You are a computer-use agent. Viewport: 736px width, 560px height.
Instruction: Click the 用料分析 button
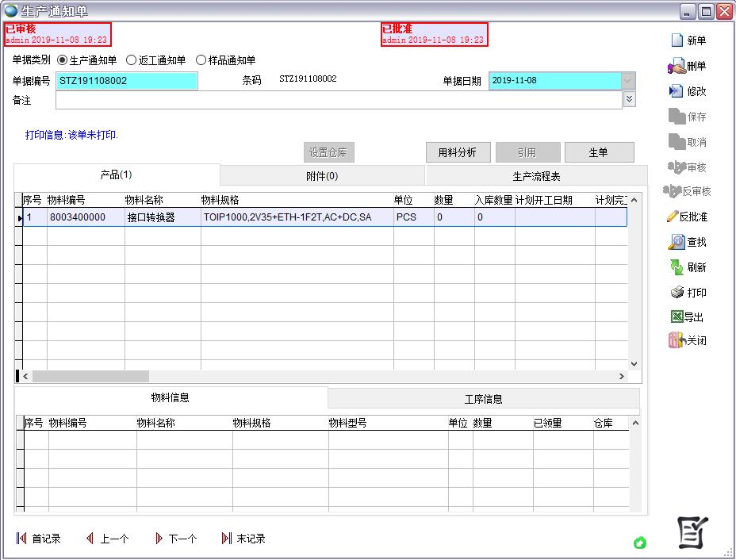[x=457, y=152]
